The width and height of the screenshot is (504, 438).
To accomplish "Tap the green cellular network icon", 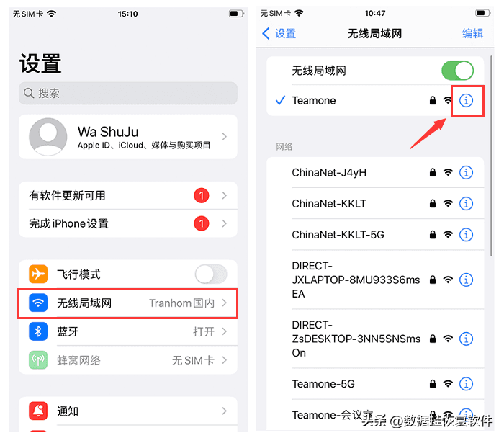I will coord(38,360).
